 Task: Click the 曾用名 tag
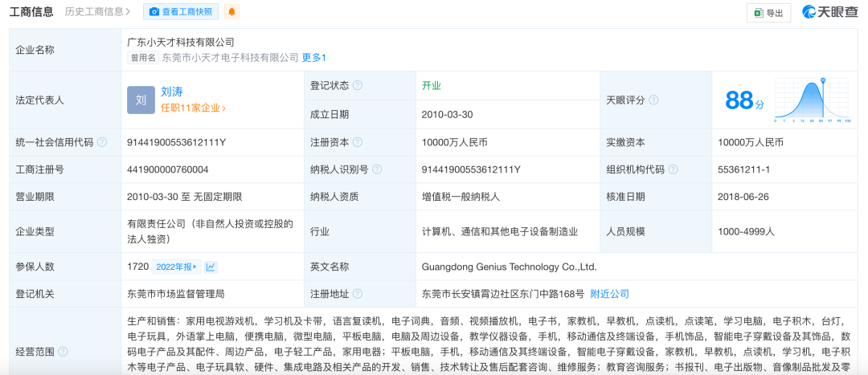(143, 58)
